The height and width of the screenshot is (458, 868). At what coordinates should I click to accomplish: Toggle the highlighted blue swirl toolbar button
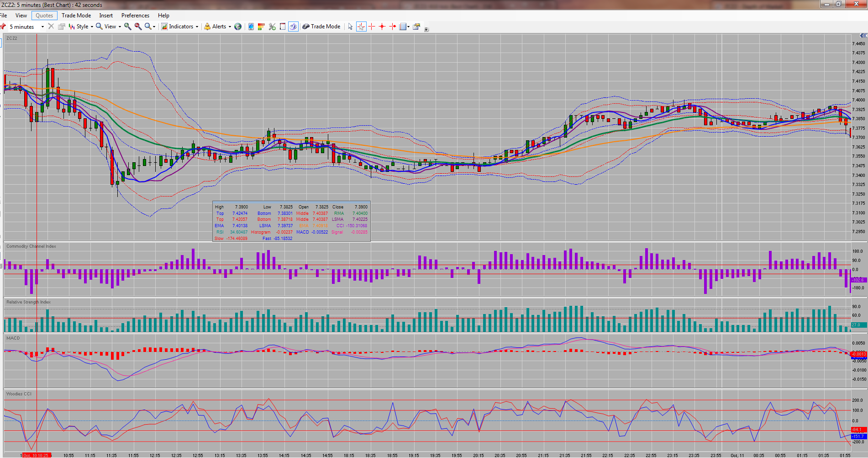pos(293,27)
